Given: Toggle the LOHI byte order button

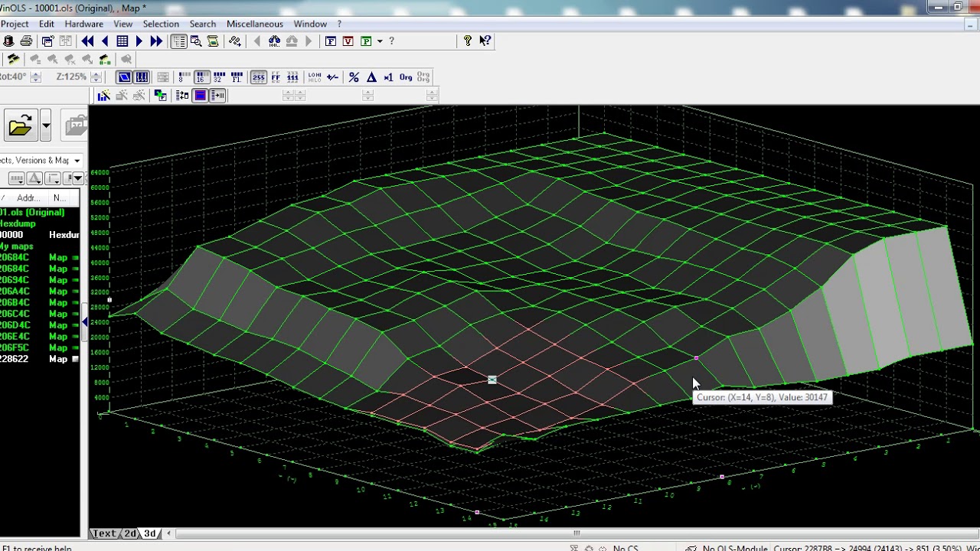Looking at the screenshot, I should tap(314, 77).
